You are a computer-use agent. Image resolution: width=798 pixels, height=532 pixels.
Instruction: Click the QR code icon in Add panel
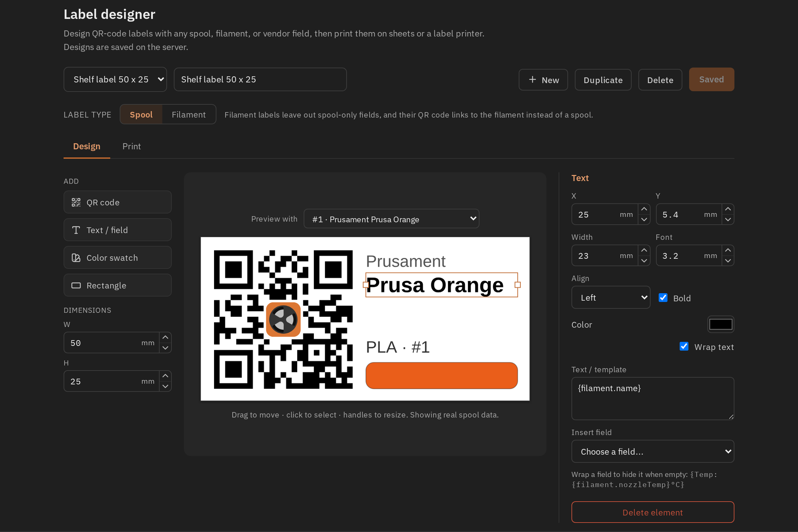(76, 202)
